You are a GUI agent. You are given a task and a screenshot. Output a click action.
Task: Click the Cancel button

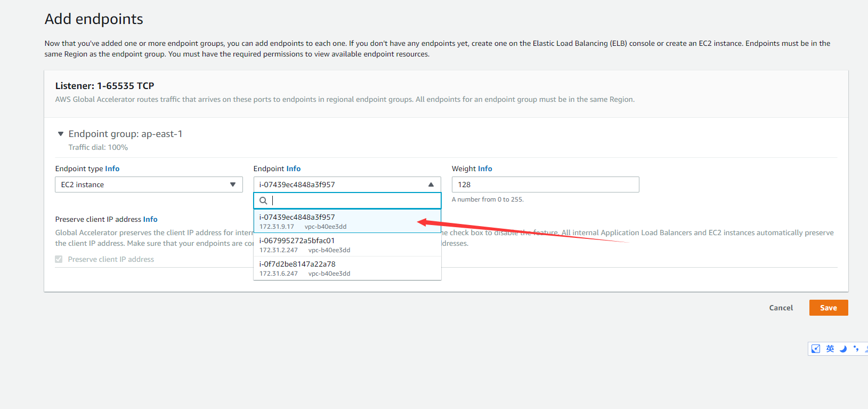[781, 308]
